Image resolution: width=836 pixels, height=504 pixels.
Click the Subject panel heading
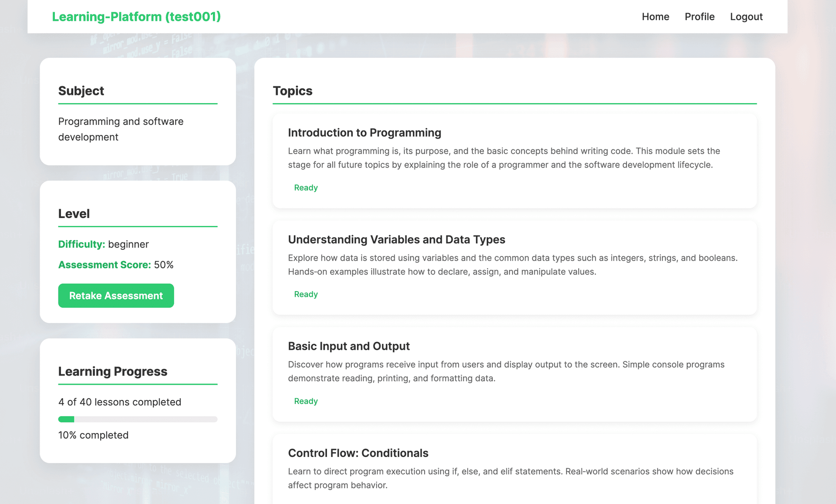tap(81, 91)
